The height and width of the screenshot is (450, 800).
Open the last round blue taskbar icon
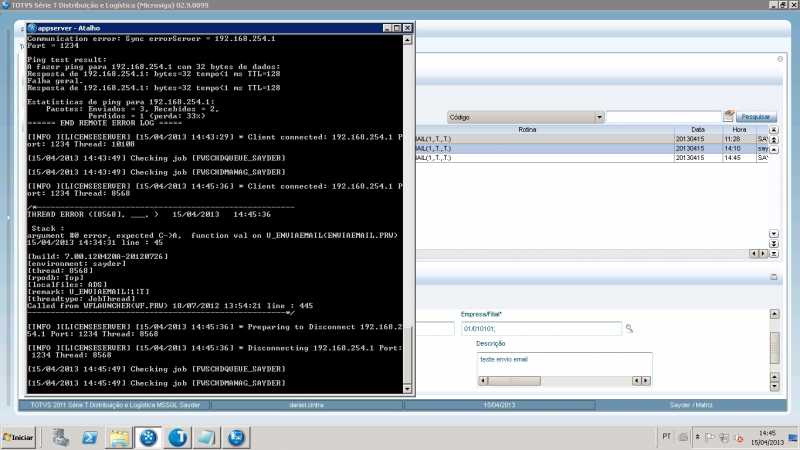[236, 438]
